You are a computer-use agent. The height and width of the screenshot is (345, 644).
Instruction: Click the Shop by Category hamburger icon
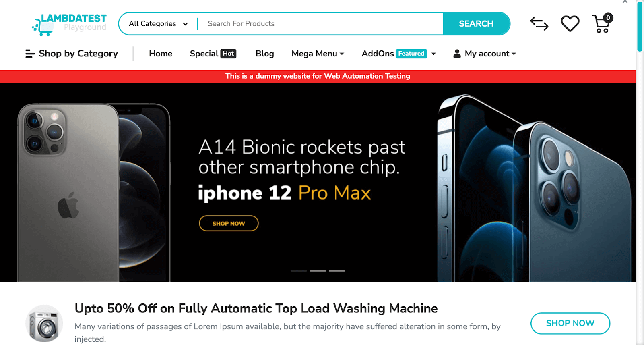(x=30, y=54)
